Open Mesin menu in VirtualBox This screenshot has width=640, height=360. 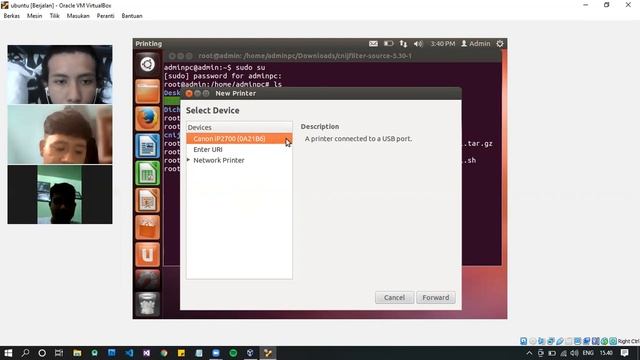pyautogui.click(x=34, y=16)
